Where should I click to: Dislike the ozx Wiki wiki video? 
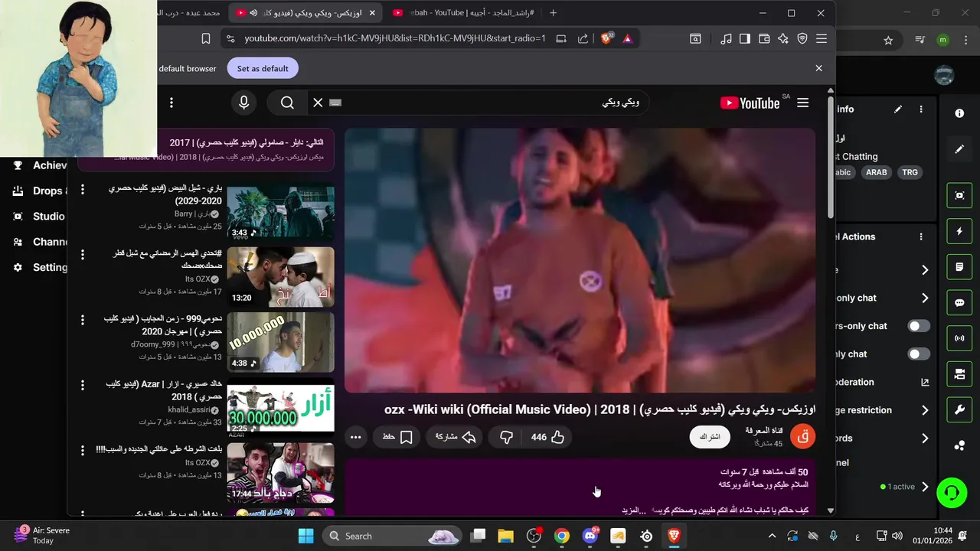506,437
